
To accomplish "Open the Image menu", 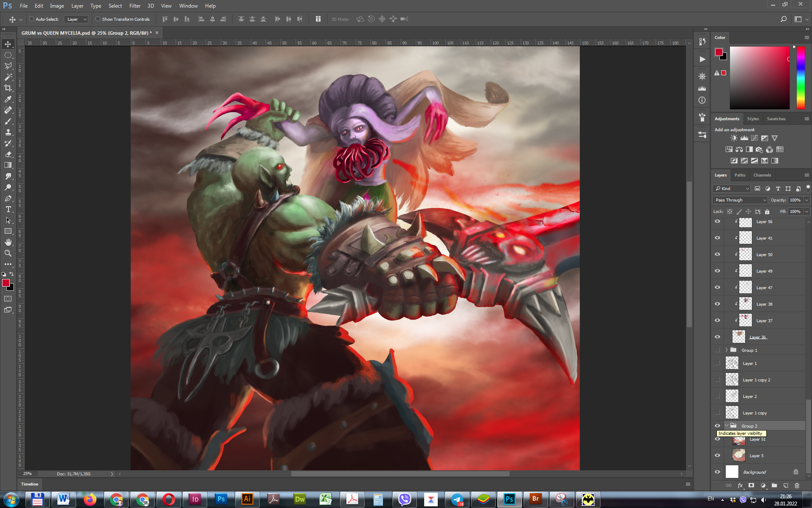I will point(57,6).
